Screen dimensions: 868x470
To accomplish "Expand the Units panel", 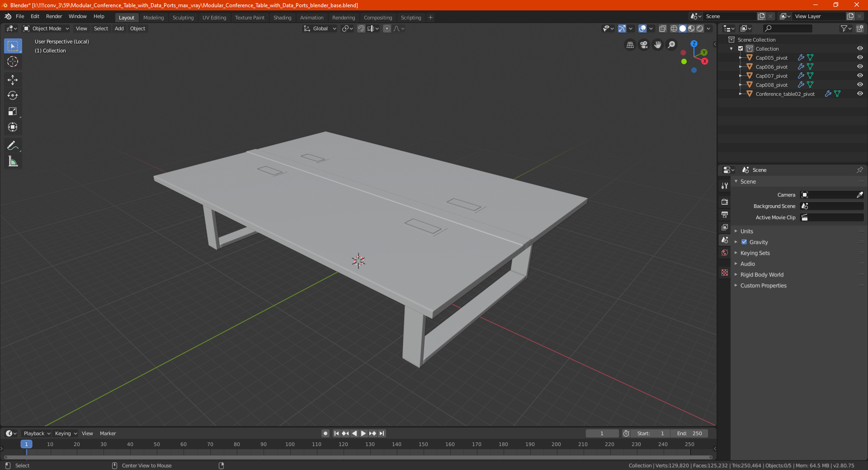I will point(746,231).
